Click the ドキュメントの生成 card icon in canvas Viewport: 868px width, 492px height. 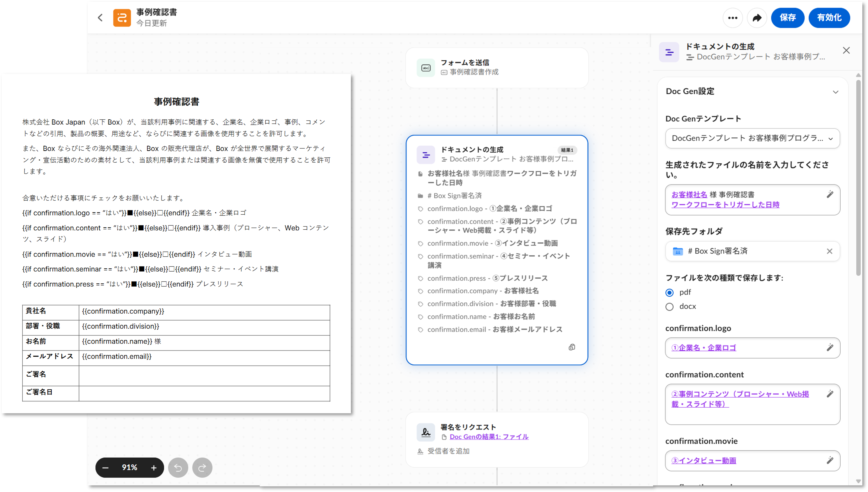click(426, 155)
